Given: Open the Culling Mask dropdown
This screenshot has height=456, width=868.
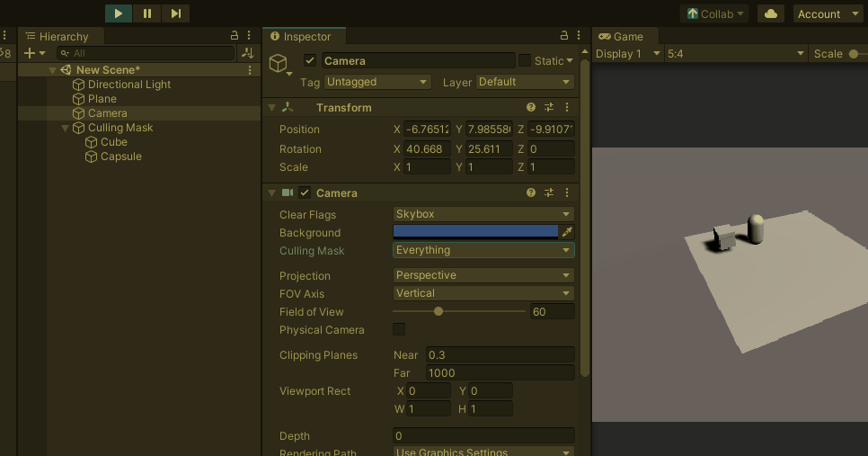Looking at the screenshot, I should click(483, 250).
